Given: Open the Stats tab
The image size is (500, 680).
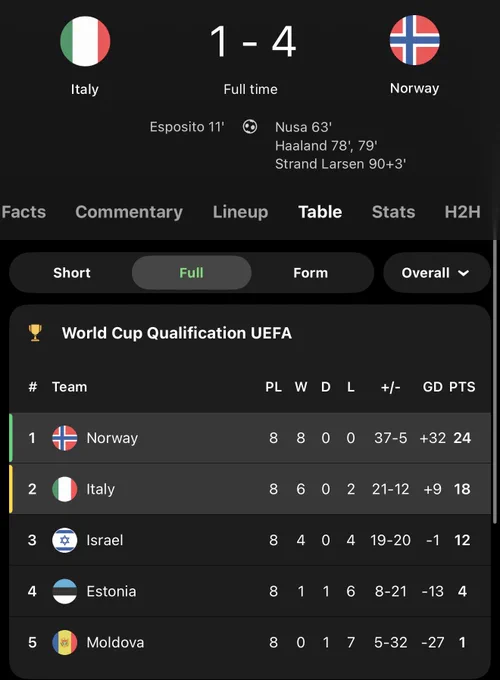Looking at the screenshot, I should pyautogui.click(x=393, y=212).
